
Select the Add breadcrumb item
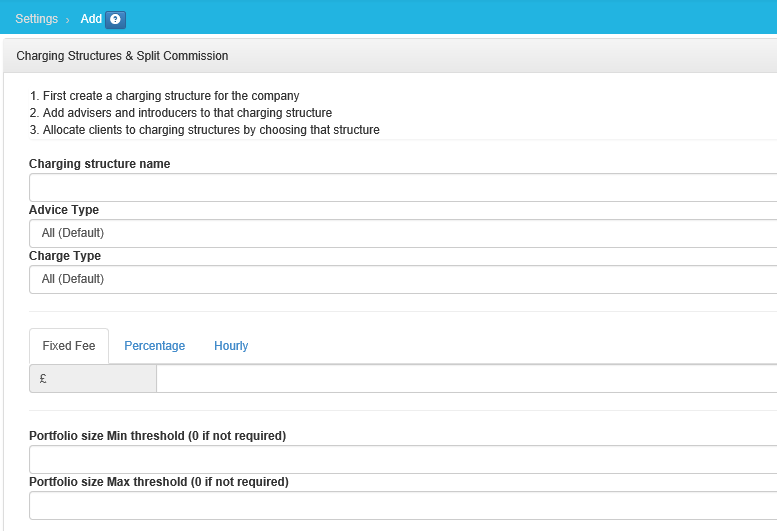(x=90, y=19)
